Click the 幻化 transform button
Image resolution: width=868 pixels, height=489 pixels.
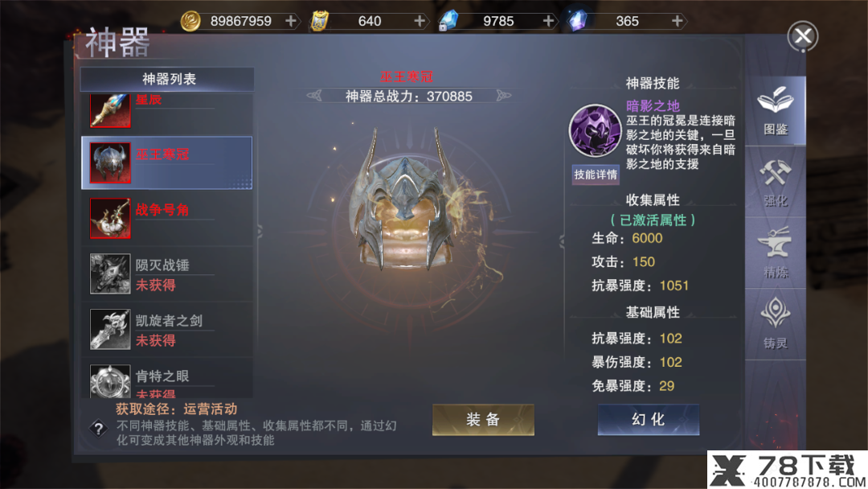click(649, 419)
